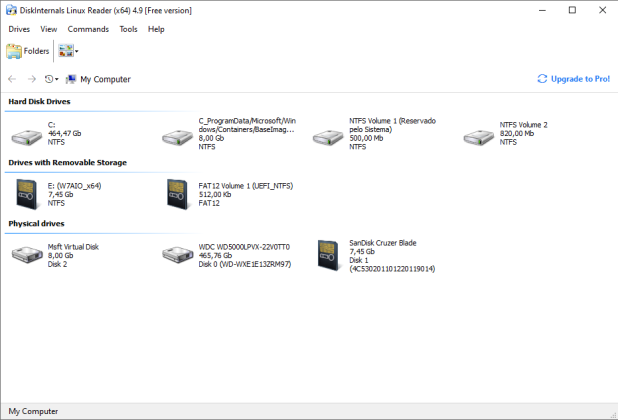Open the Commands menu
This screenshot has height=420, width=618.
[x=88, y=29]
